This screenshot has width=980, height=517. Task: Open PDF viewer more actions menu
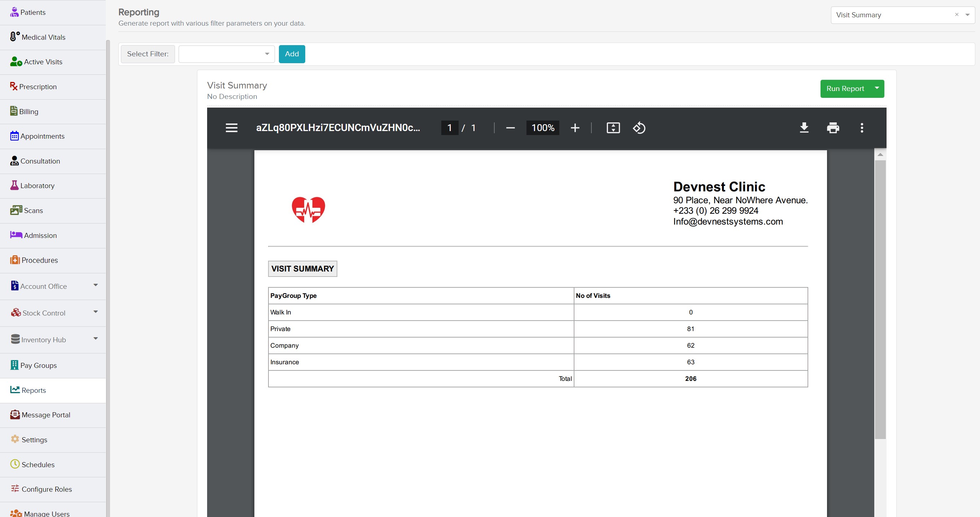coord(862,128)
